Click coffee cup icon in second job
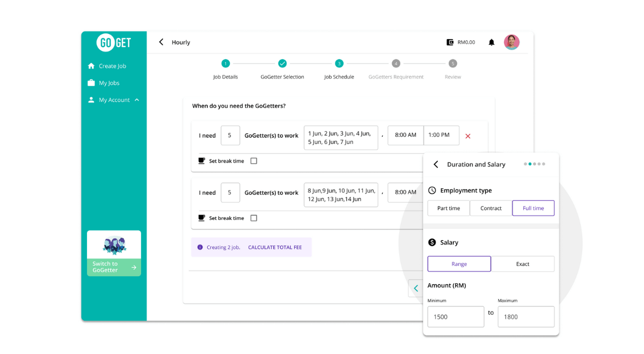This screenshot has height=354, width=644. click(x=202, y=218)
